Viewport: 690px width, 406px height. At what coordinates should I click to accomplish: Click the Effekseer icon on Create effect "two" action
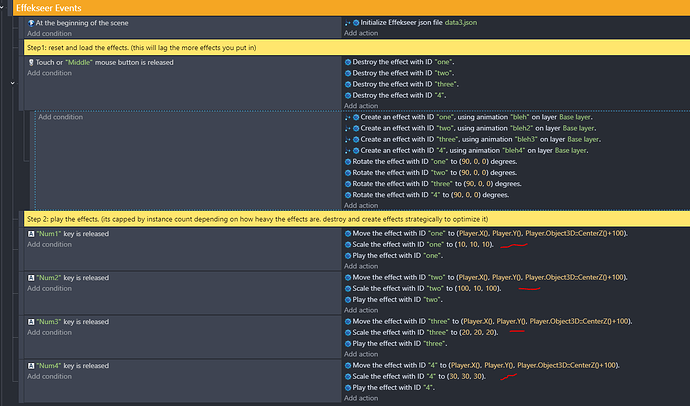click(356, 128)
